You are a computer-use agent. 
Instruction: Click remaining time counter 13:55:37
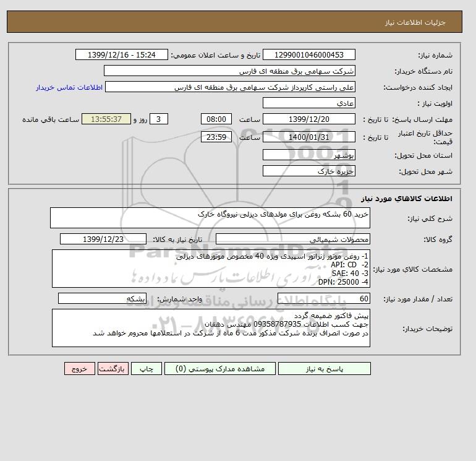pos(106,119)
